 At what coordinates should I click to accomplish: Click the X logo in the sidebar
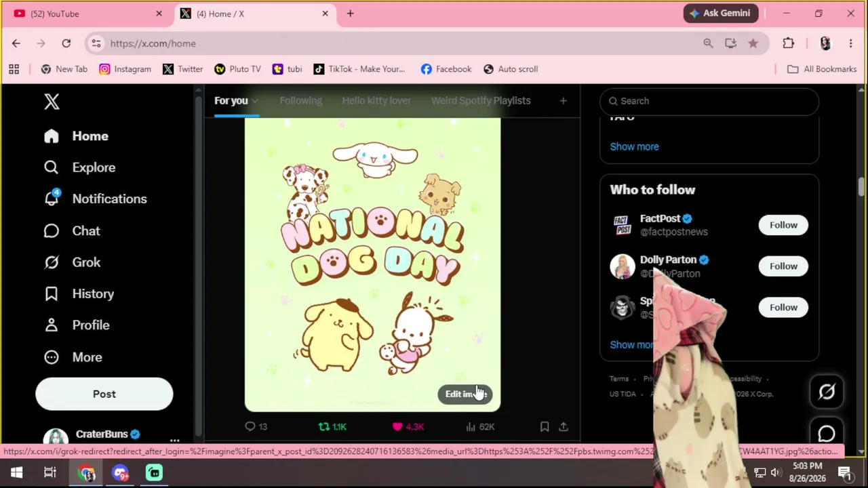[x=52, y=102]
